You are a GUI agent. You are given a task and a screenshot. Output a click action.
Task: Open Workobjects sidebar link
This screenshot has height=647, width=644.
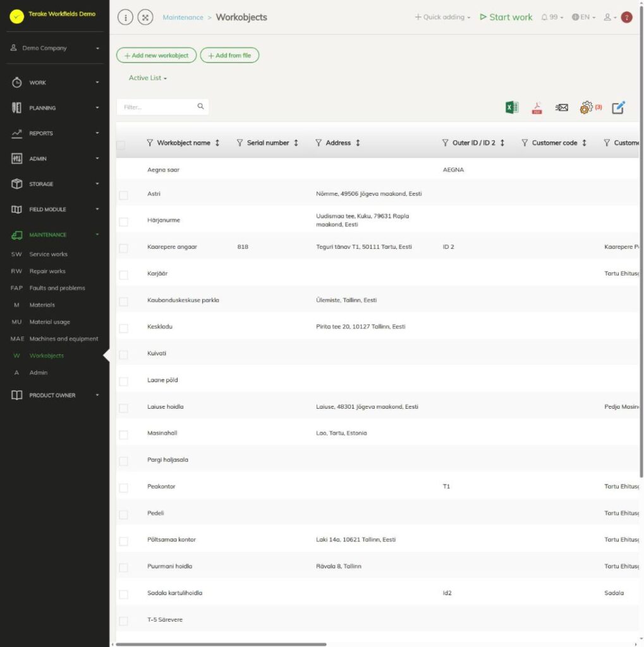point(47,356)
